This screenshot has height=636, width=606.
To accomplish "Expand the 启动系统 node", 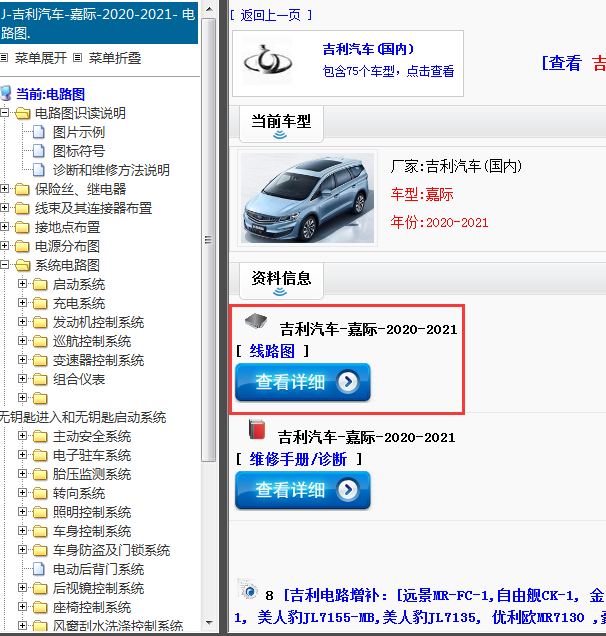I will 23,284.
